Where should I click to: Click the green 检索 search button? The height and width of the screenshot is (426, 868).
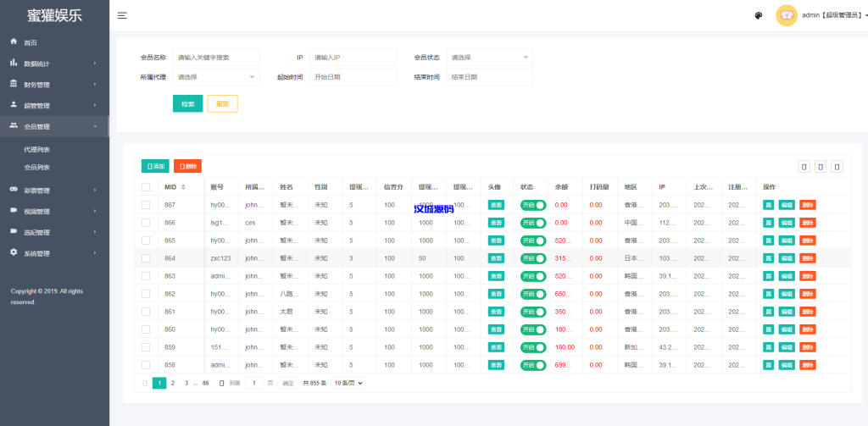tap(187, 104)
